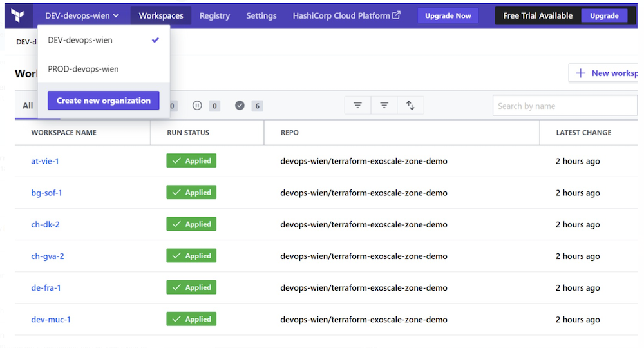Click the Applied status for dev-muc-1

tap(191, 319)
